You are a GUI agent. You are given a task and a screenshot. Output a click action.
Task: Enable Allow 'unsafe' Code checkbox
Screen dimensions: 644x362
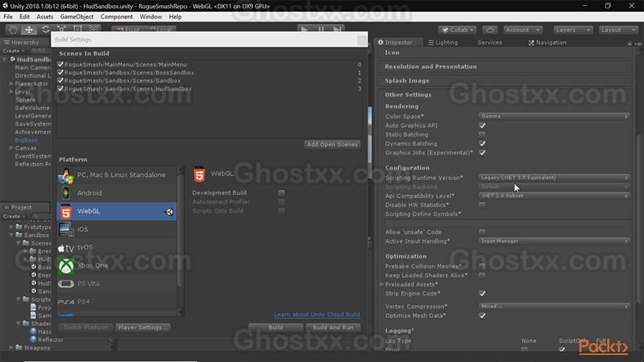(482, 233)
